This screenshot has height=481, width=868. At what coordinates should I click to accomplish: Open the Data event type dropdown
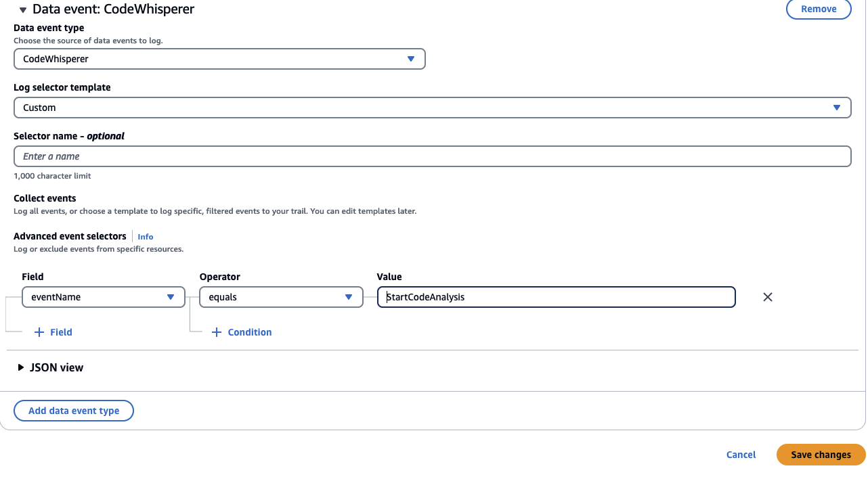pos(219,59)
